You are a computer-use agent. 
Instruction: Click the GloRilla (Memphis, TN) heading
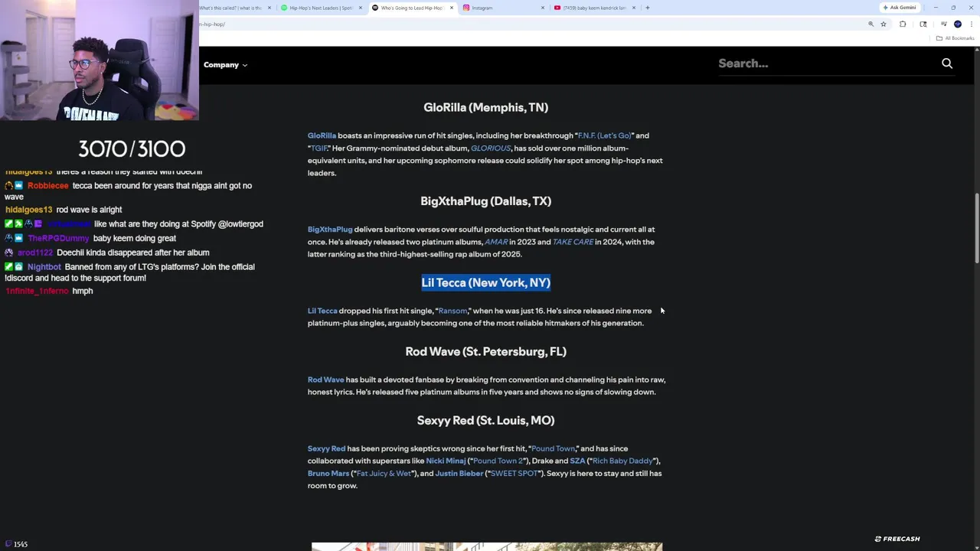(x=485, y=107)
